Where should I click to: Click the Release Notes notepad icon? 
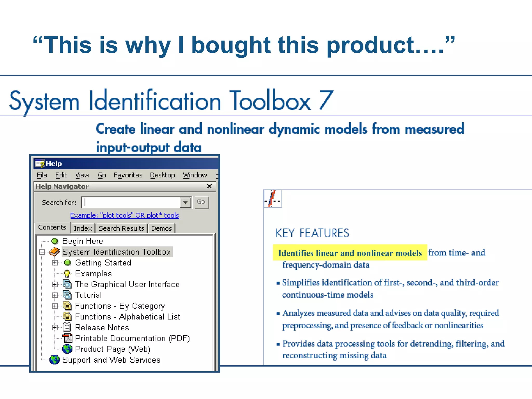67,327
